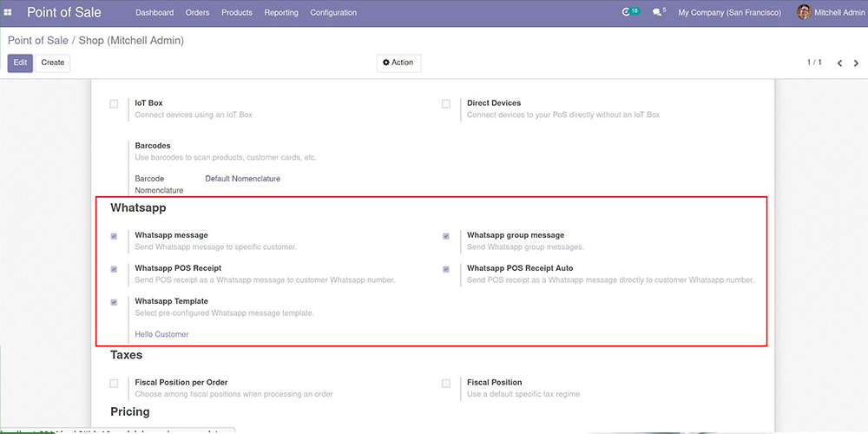
Task: Click the Taxes section heading
Action: (126, 355)
